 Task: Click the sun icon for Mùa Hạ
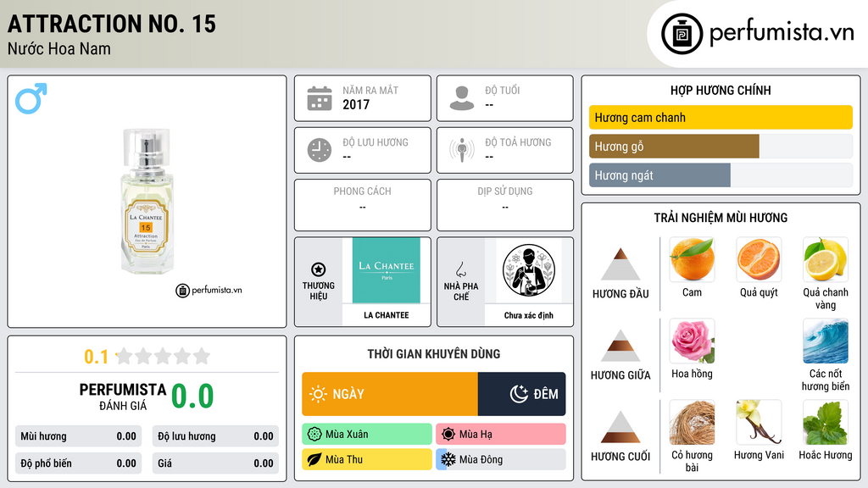[x=448, y=435]
